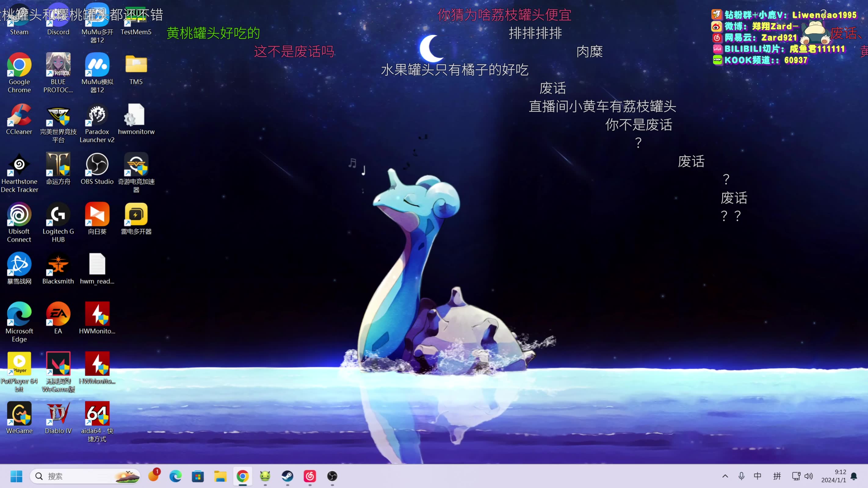Launch Discord from the desktop
This screenshot has height=488, width=868.
tap(58, 20)
